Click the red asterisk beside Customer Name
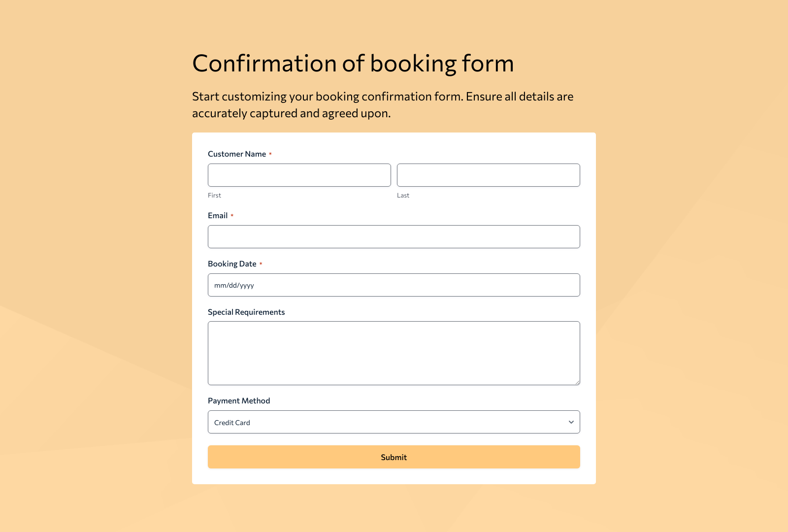The width and height of the screenshot is (788, 532). [270, 154]
